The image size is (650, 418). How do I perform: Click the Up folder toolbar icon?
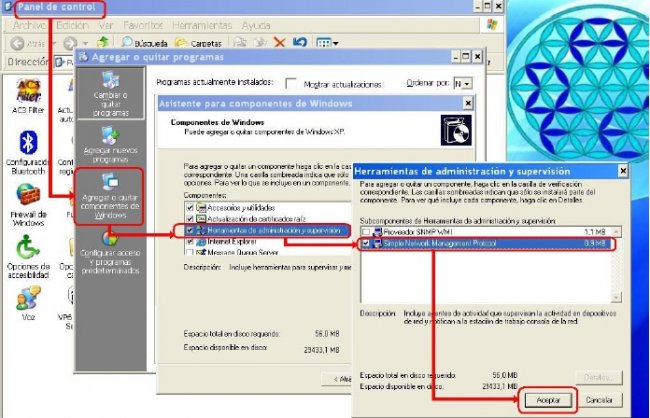pyautogui.click(x=103, y=42)
